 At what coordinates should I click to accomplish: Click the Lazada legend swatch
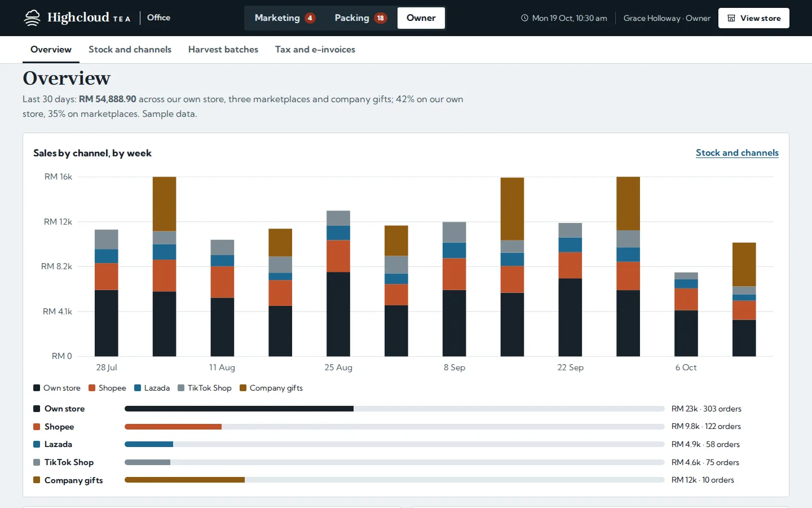[x=138, y=388]
